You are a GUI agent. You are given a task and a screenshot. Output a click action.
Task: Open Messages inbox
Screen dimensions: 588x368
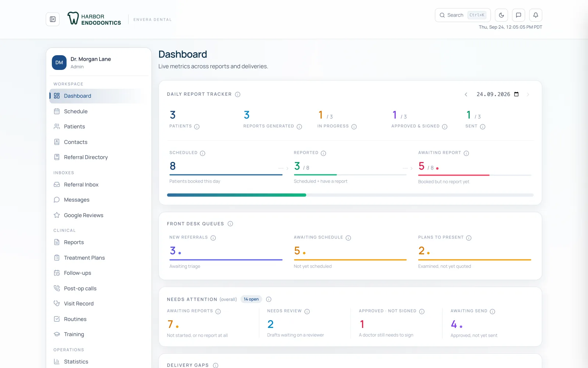click(x=98, y=200)
